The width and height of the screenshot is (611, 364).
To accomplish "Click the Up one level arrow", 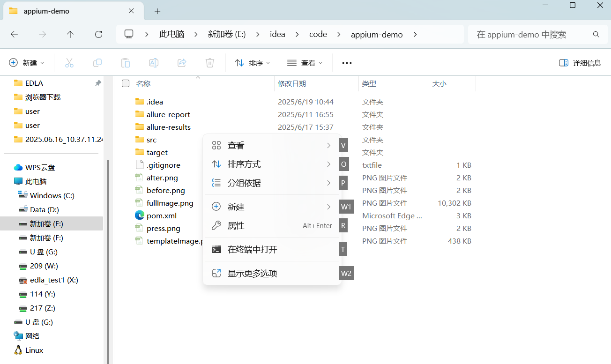I will pyautogui.click(x=70, y=34).
